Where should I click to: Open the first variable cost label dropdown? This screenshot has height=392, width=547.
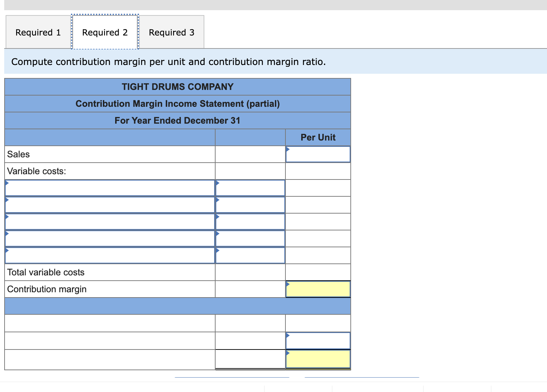[110, 188]
